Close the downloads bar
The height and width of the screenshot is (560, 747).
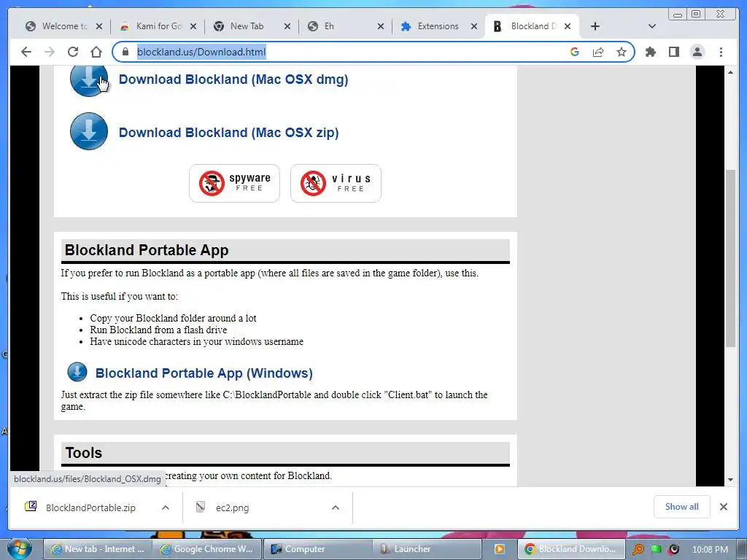[724, 507]
